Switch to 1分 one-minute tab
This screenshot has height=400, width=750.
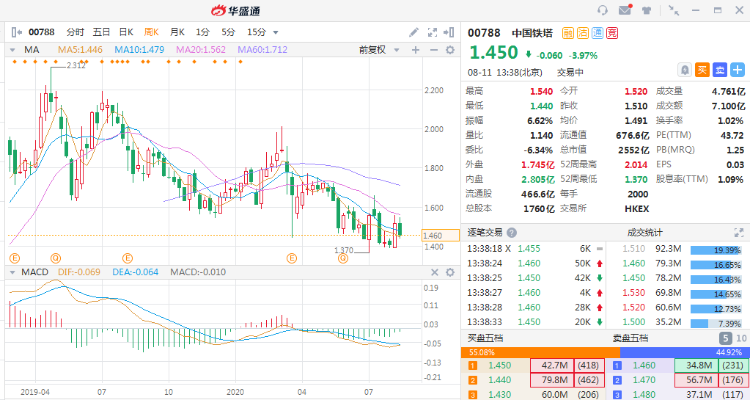(202, 32)
